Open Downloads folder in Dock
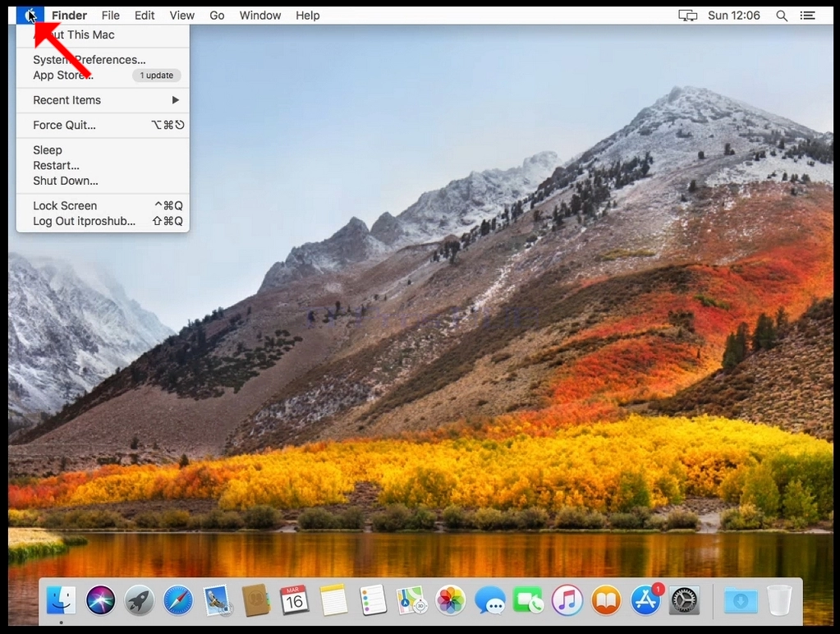840x634 pixels. (x=741, y=600)
